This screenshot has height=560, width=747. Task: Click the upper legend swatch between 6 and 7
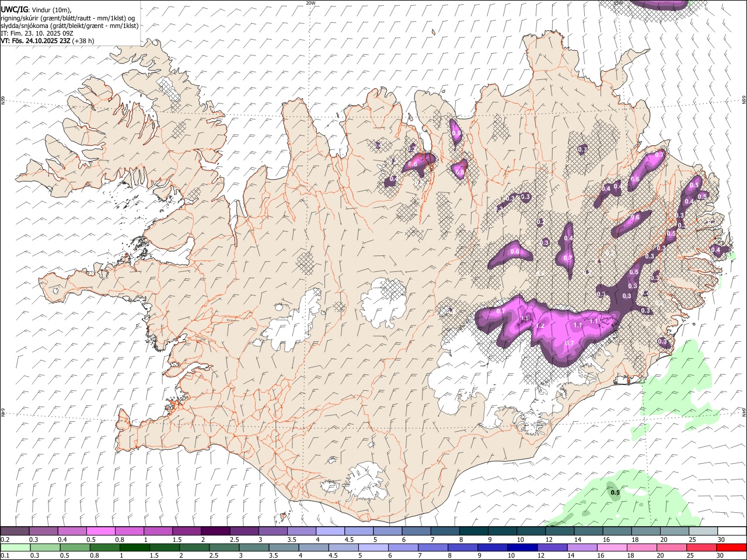(416, 531)
